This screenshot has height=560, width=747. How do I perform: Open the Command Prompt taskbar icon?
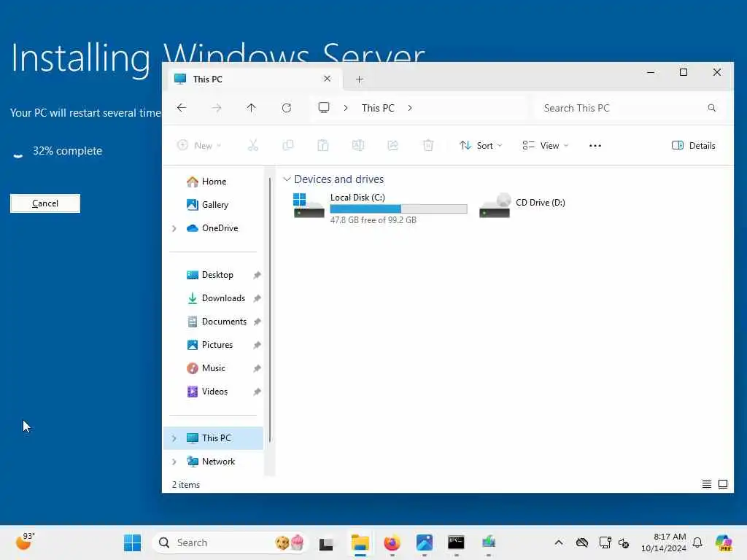coord(456,542)
